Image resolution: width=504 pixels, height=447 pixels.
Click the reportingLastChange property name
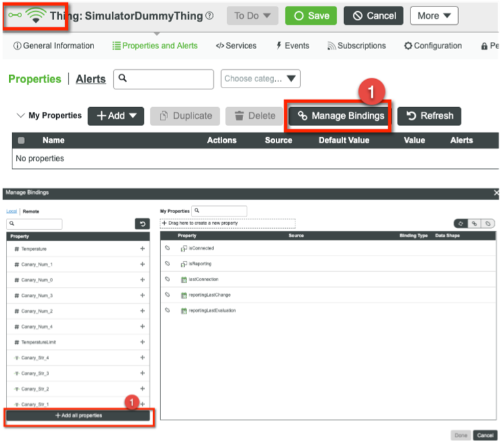pos(210,295)
